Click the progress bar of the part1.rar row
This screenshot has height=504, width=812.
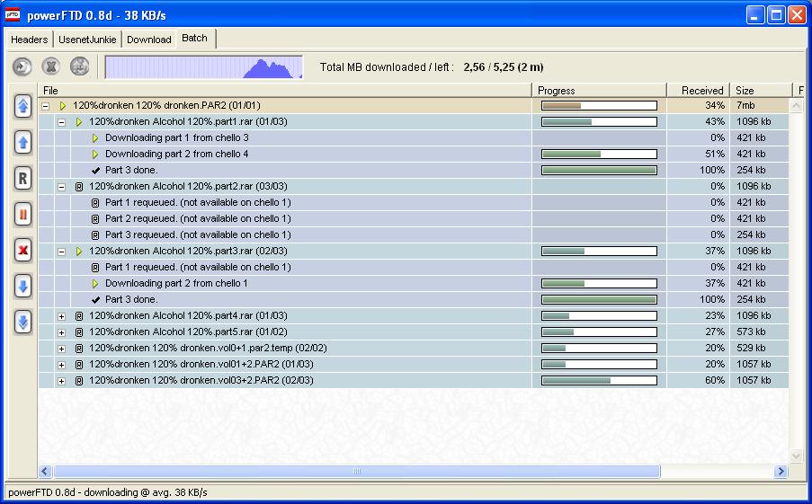tap(599, 121)
